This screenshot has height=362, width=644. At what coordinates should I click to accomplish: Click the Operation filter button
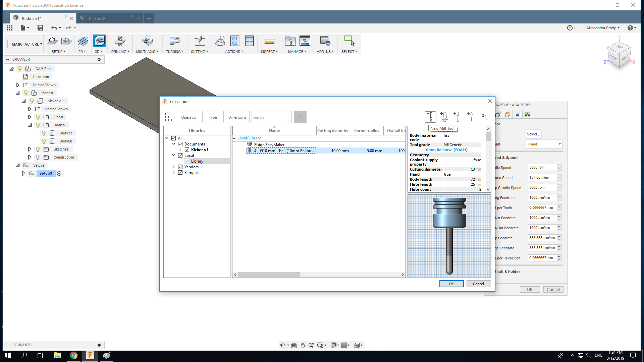point(189,117)
